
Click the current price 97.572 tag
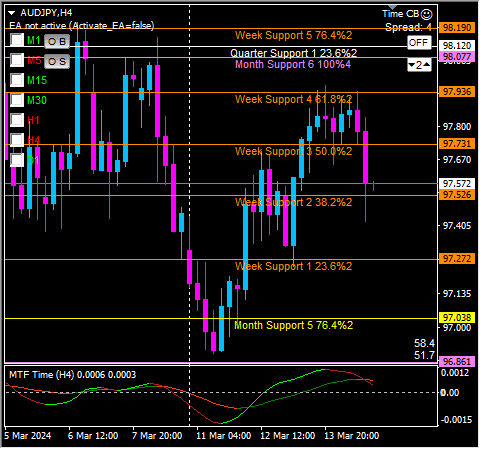click(457, 183)
